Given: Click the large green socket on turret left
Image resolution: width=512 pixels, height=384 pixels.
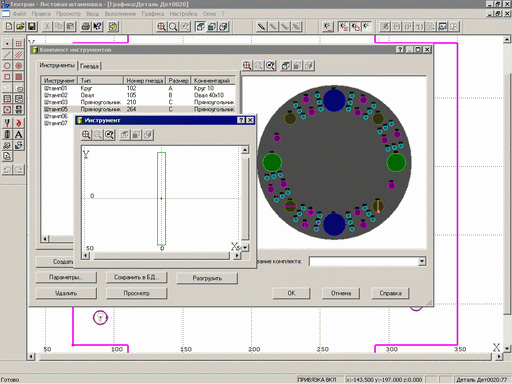Looking at the screenshot, I should click(x=272, y=162).
